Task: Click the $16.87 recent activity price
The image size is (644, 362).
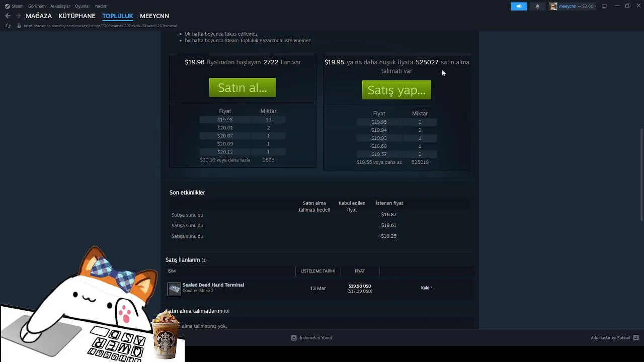Action: 389,215
